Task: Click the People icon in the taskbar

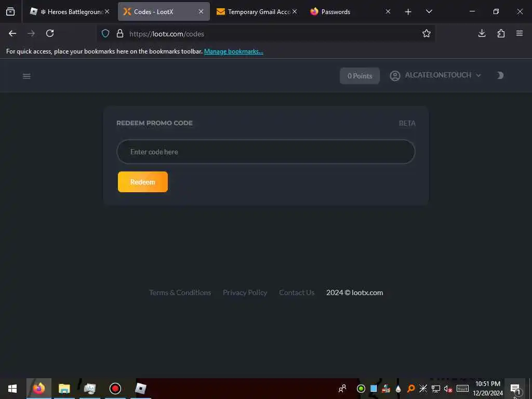Action: (342, 389)
